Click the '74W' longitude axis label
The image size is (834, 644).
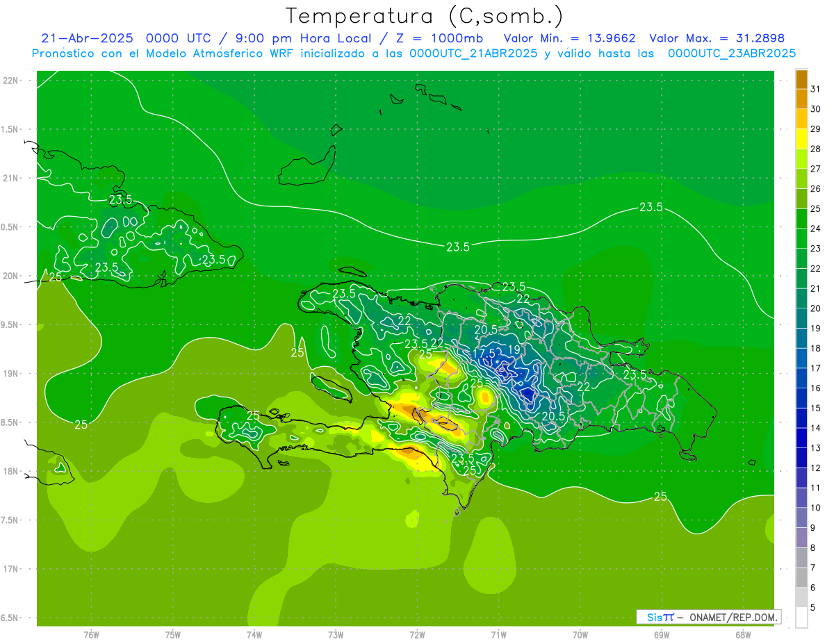pos(254,635)
